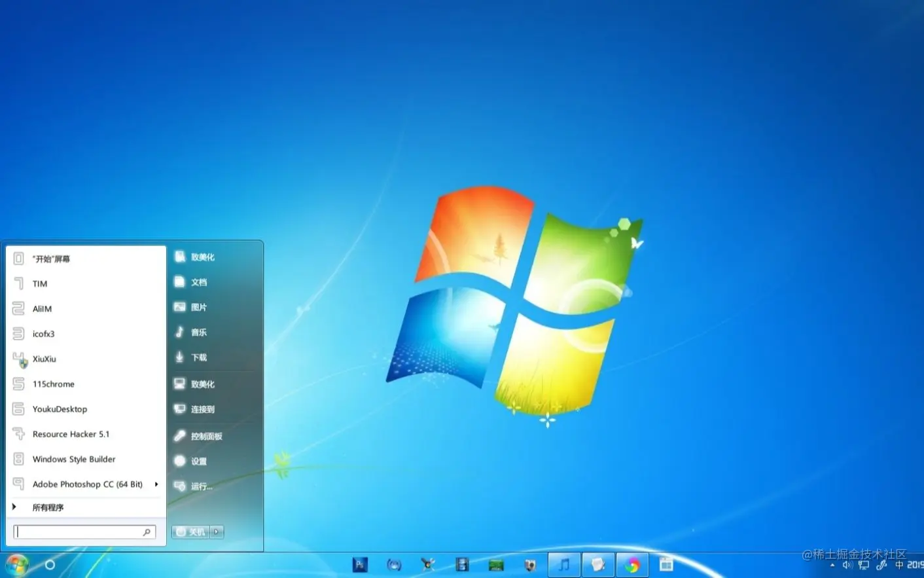Open 设置 settings entry
Image resolution: width=924 pixels, height=578 pixels.
point(215,461)
